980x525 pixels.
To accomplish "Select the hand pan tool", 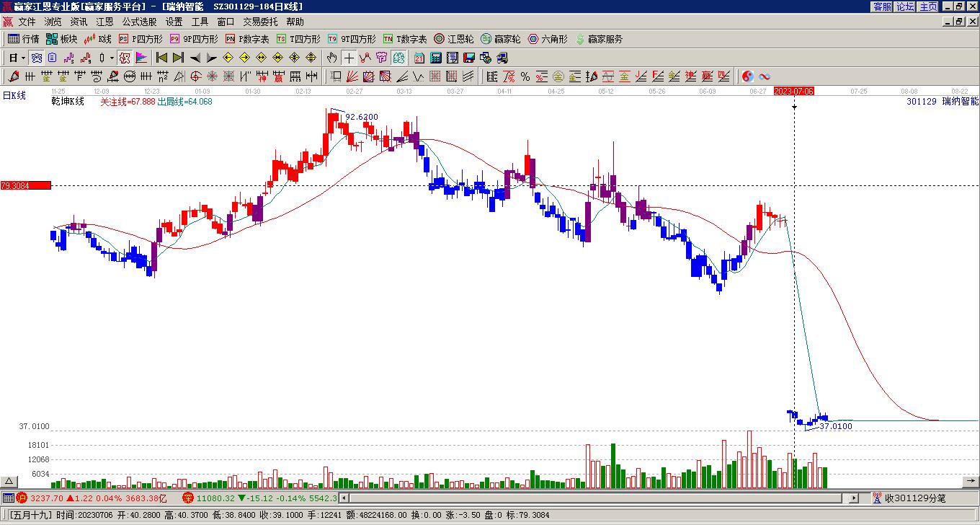I will tap(332, 58).
